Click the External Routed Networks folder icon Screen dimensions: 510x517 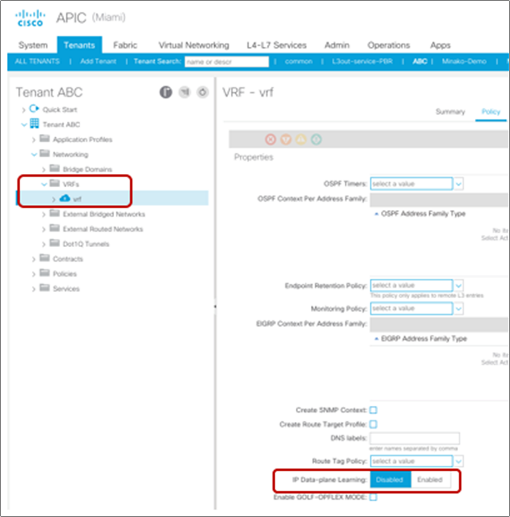54,228
